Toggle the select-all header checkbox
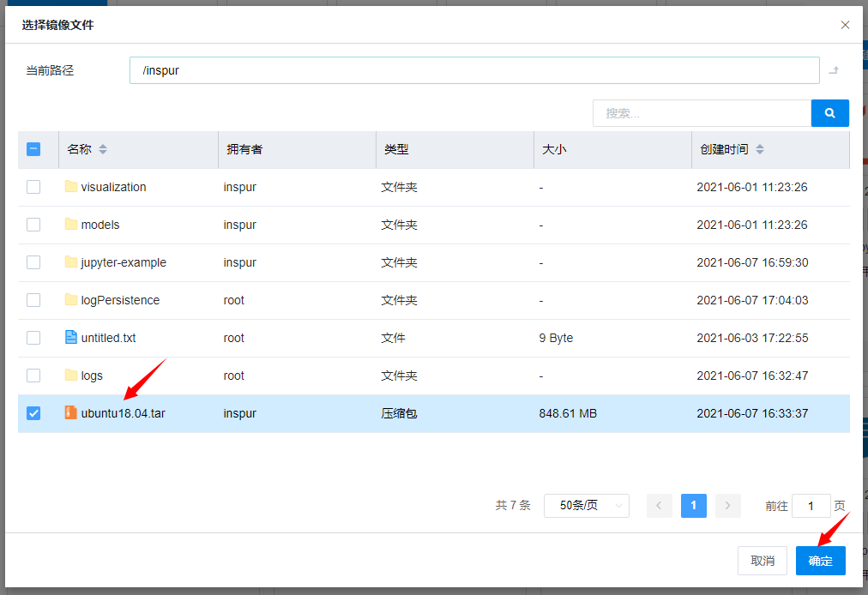 pyautogui.click(x=33, y=149)
